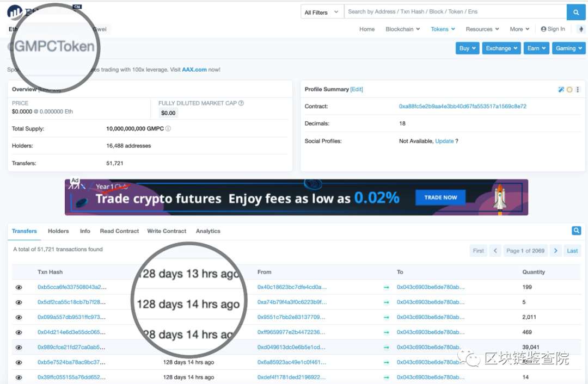Image resolution: width=588 pixels, height=384 pixels.
Task: Open From address 0x6a85923ac49e1c0f461
Action: (291, 362)
